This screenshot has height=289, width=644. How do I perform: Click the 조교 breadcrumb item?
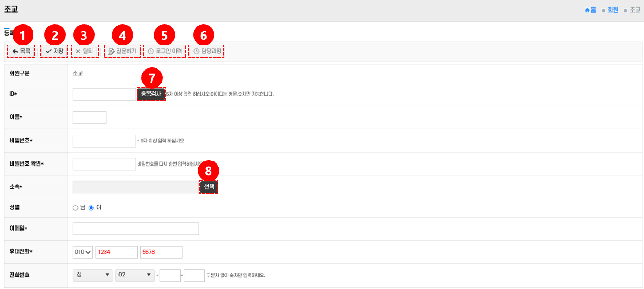click(635, 10)
